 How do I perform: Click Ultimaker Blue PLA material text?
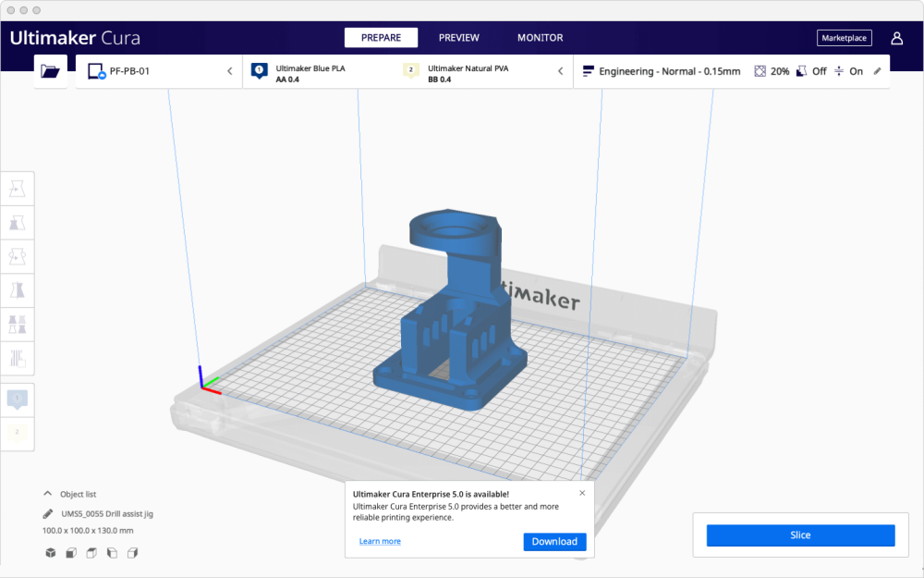click(310, 68)
